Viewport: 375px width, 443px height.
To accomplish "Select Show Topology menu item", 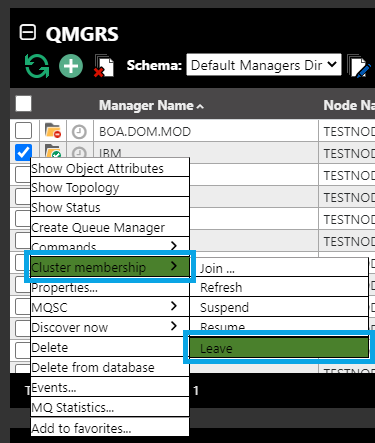I will [x=110, y=187].
